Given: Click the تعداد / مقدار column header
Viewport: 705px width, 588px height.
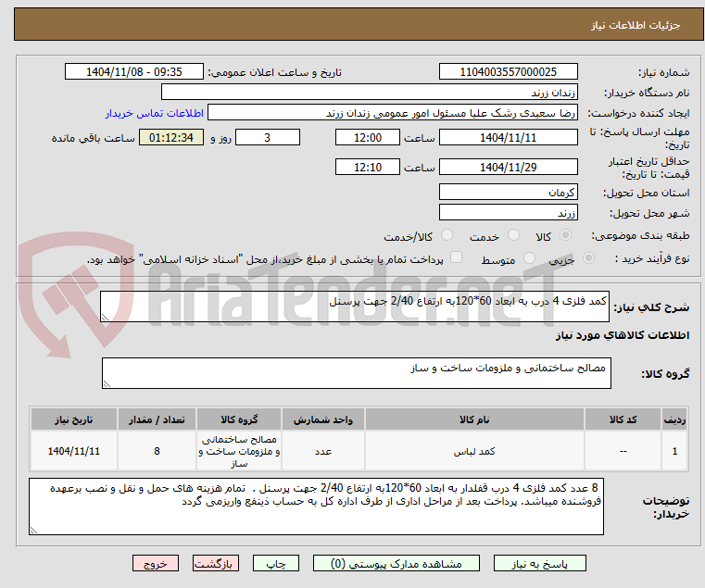Looking at the screenshot, I should [157, 419].
